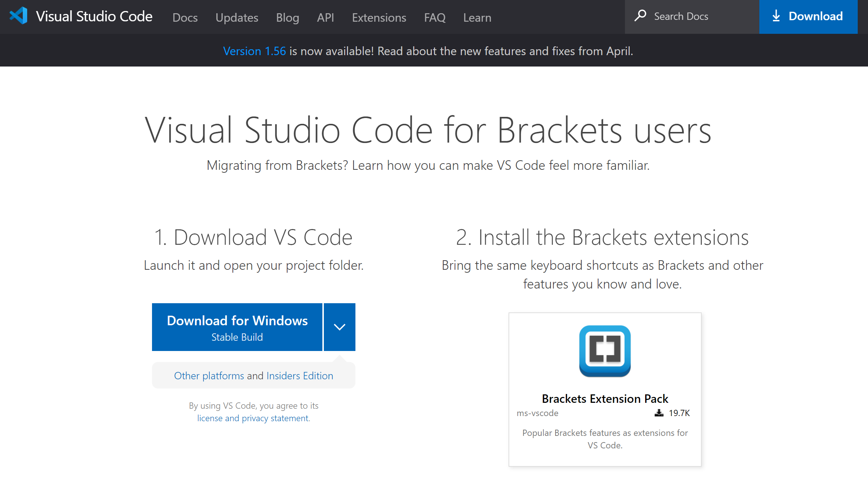
Task: Open the Learn section
Action: (477, 17)
